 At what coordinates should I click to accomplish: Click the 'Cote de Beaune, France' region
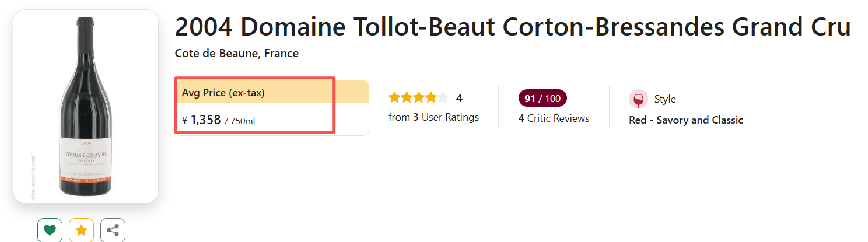pos(236,54)
